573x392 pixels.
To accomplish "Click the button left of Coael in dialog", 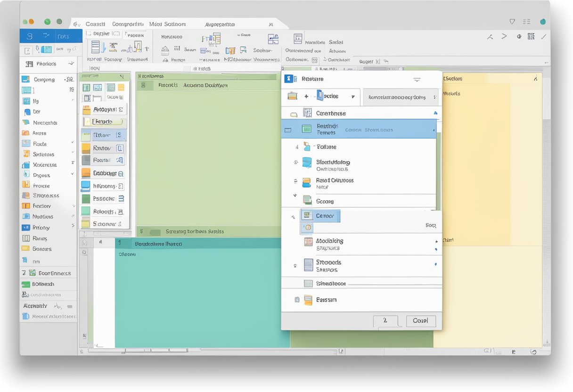I will tap(385, 321).
